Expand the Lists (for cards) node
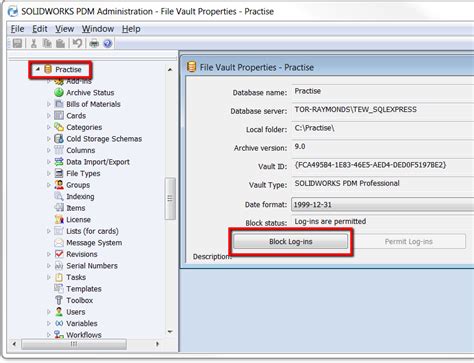Screen dimensions: 474x363 [x=49, y=231]
